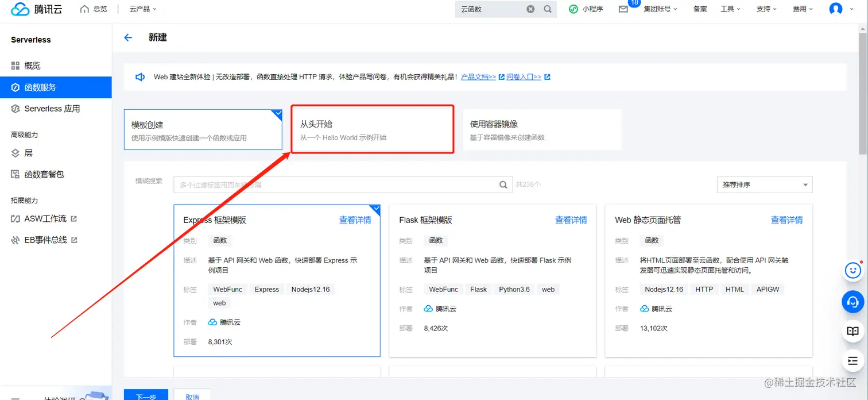
Task: View details of Express 框架模版
Action: [x=355, y=220]
